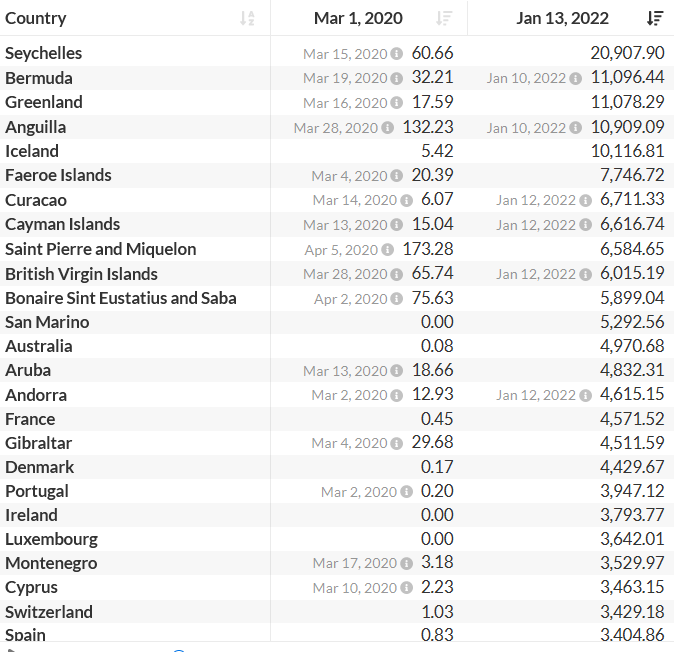Click the Mar 1, 2020 column header
The height and width of the screenshot is (652, 674).
(357, 18)
